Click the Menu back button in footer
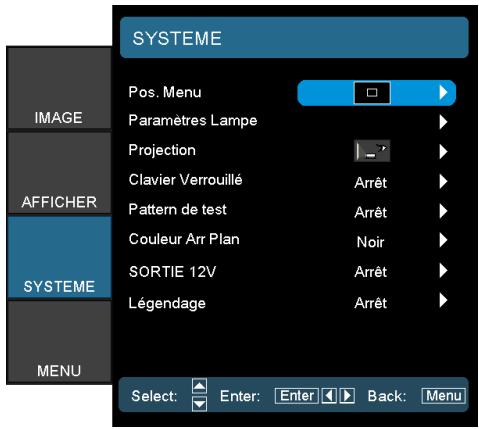Viewport: 479px width, 429px height. 443,396
